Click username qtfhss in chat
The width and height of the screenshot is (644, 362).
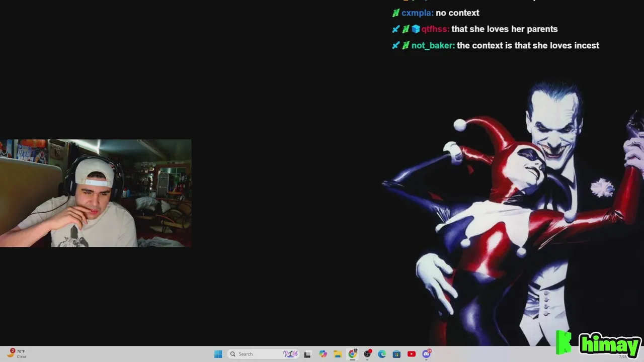435,29
